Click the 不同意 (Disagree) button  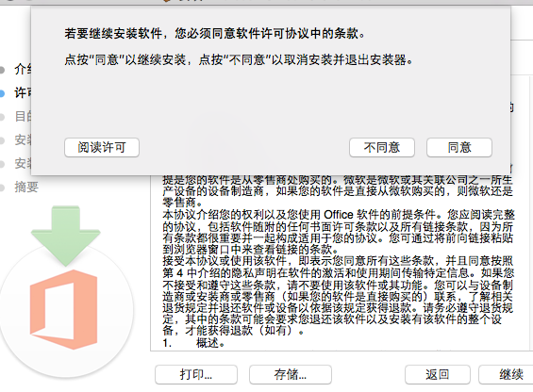tap(382, 147)
